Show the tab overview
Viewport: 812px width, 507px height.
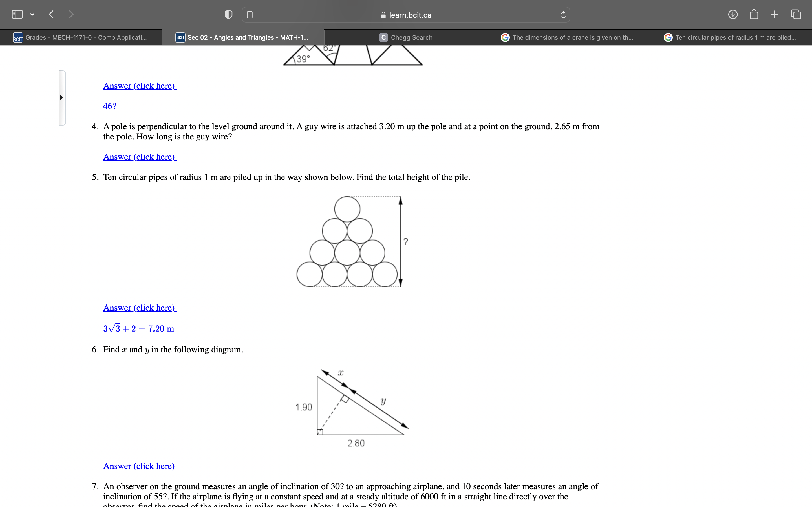pyautogui.click(x=796, y=14)
